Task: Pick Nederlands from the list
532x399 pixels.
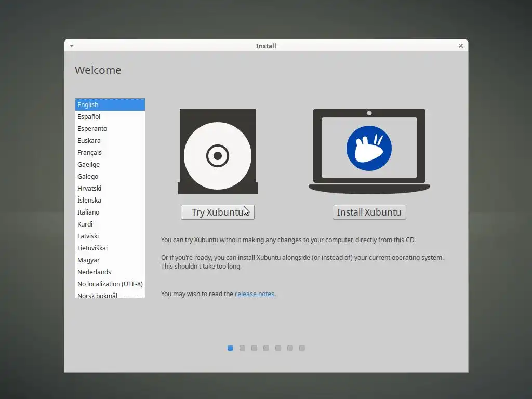Action: [x=110, y=272]
